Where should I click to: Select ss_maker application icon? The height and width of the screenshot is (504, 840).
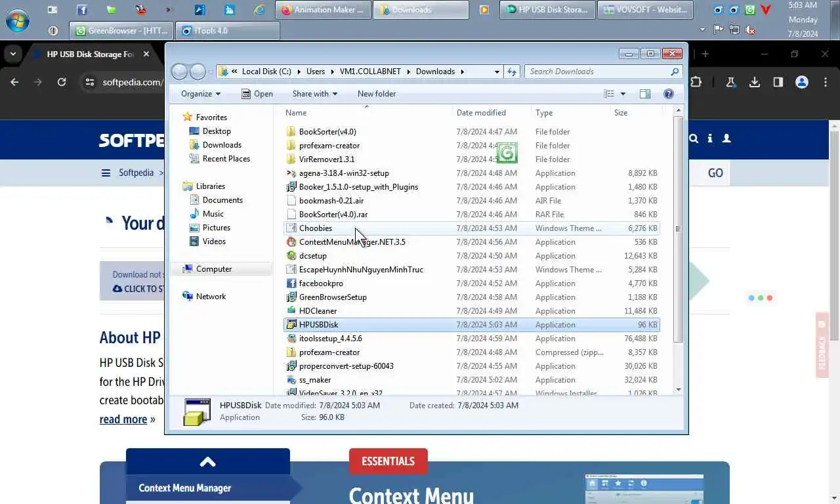[291, 379]
